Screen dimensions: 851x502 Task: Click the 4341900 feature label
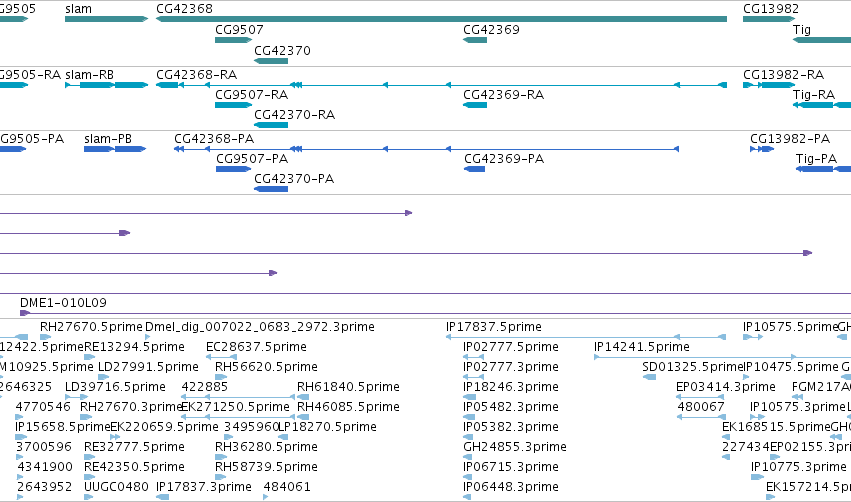(x=45, y=467)
